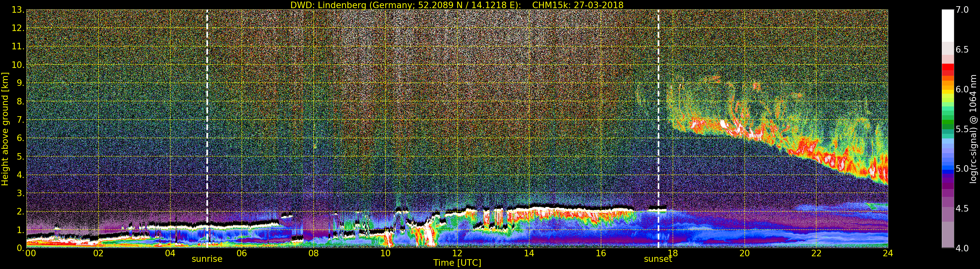Click the '6.' height tick label
The image size is (980, 269).
(x=21, y=138)
